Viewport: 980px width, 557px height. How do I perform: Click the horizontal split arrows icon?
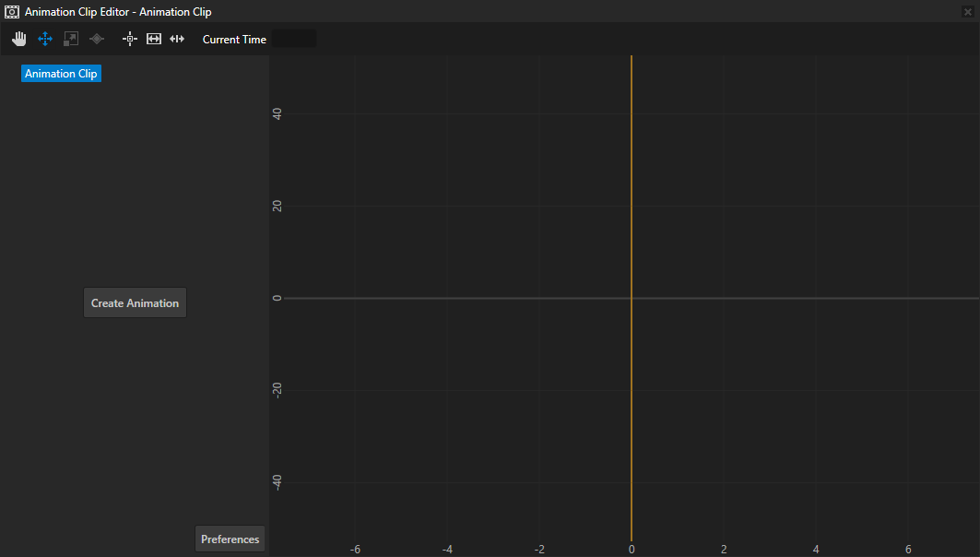[178, 39]
